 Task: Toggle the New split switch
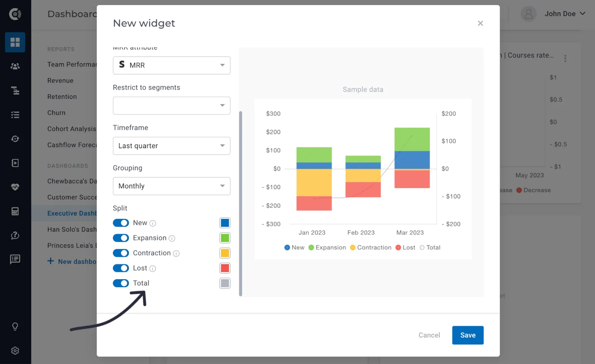(x=121, y=223)
